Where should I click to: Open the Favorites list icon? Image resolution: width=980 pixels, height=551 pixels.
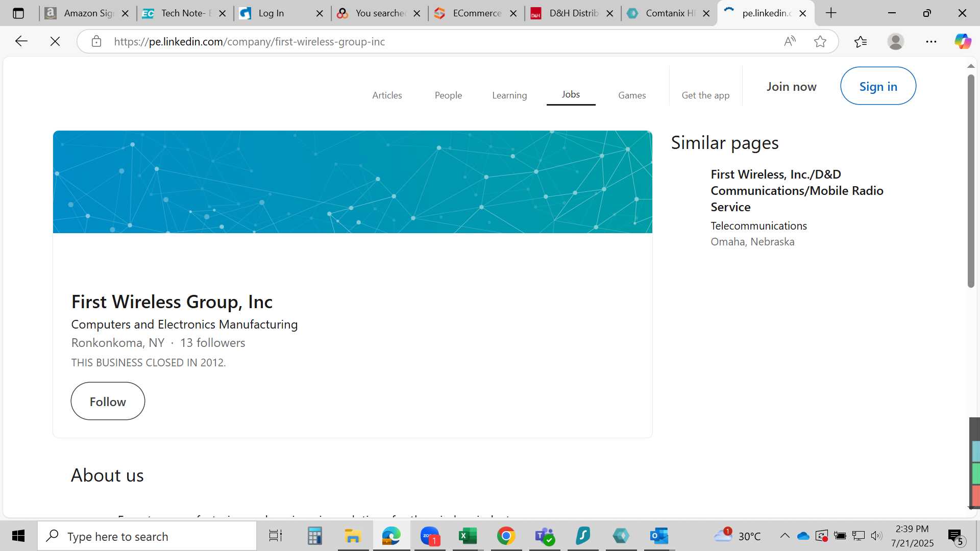coord(861,41)
